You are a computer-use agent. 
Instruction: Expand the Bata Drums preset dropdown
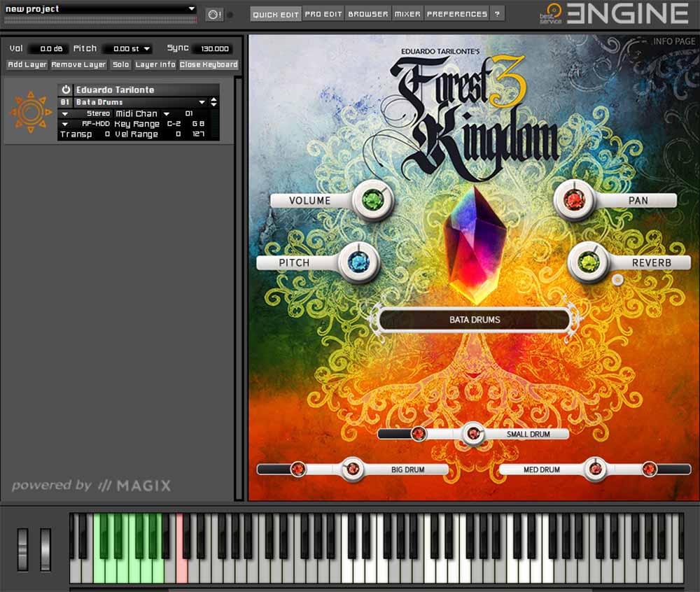[x=202, y=102]
